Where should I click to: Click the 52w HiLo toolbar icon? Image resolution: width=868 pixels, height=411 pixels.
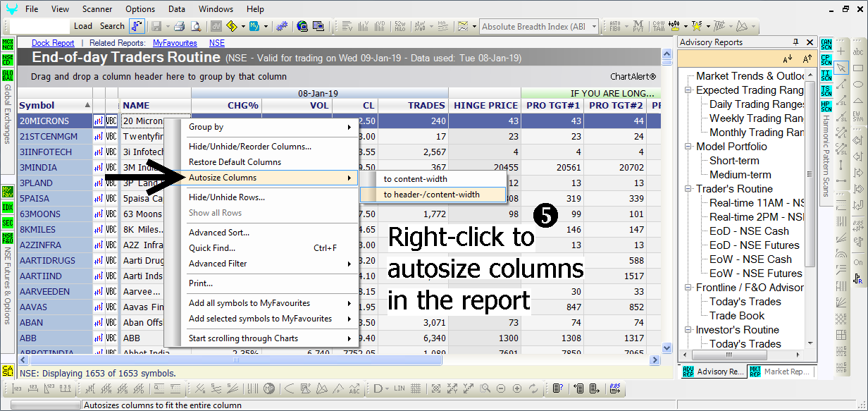[x=401, y=26]
